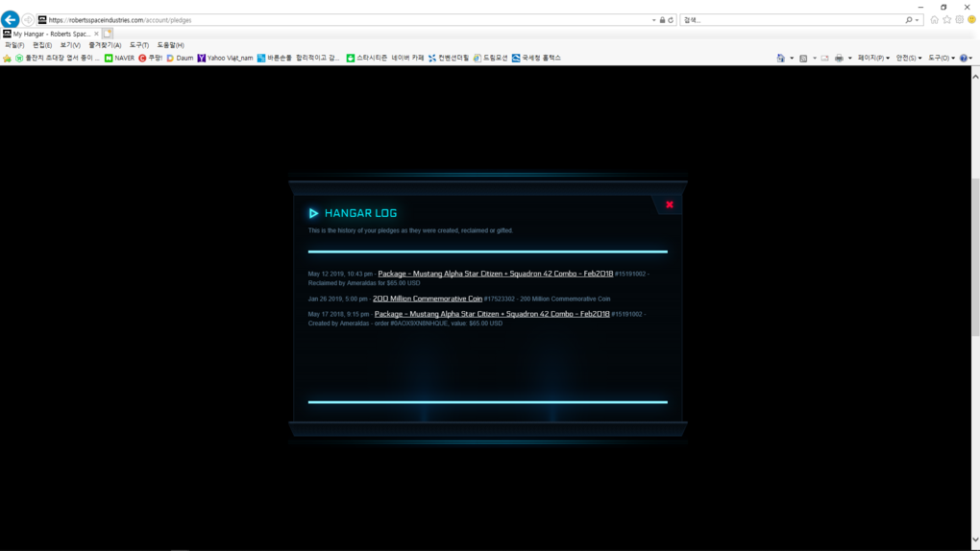980x551 pixels.
Task: Click the command bar Home icon
Action: (x=780, y=59)
